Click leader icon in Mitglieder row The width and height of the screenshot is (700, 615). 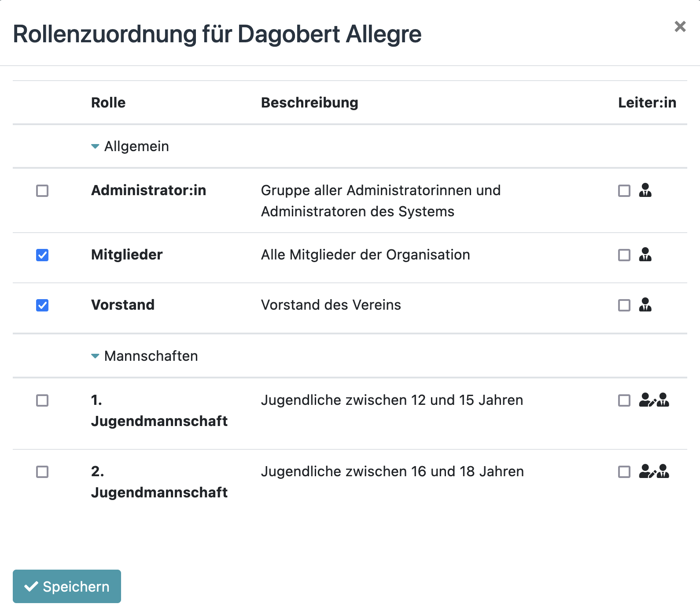pyautogui.click(x=645, y=255)
